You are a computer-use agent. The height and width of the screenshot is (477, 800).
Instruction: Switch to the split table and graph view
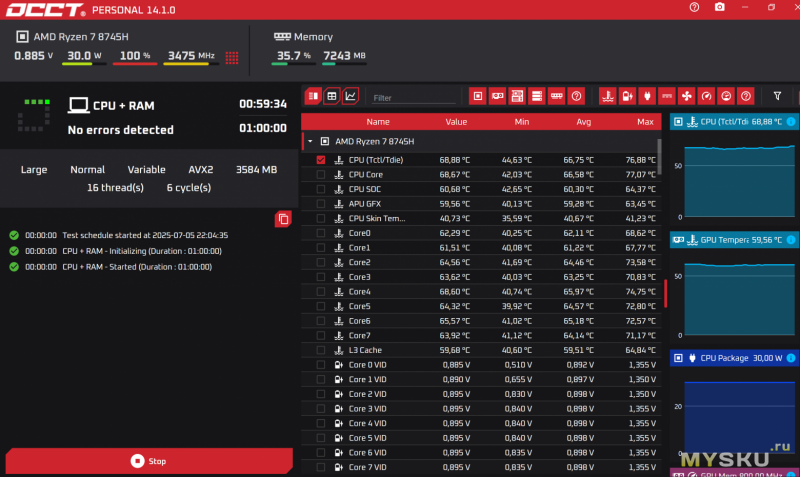(313, 96)
